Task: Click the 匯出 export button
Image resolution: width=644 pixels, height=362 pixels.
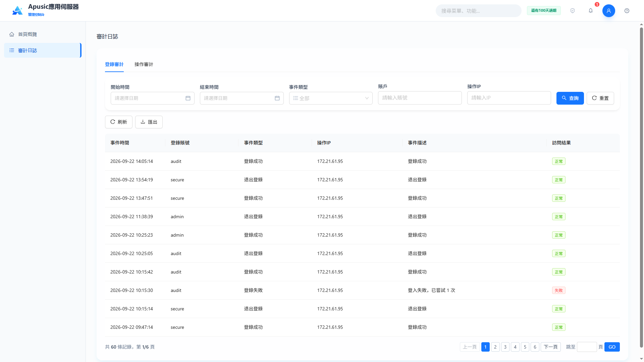Action: coord(149,122)
